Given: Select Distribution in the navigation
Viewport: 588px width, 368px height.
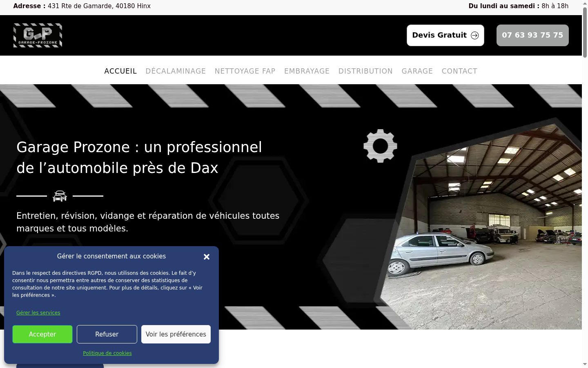Looking at the screenshot, I should (x=365, y=71).
